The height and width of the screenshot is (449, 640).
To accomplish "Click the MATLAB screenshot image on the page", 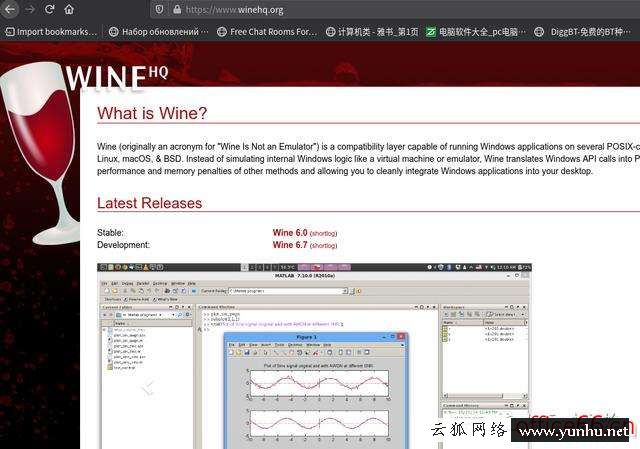I will pos(314,356).
